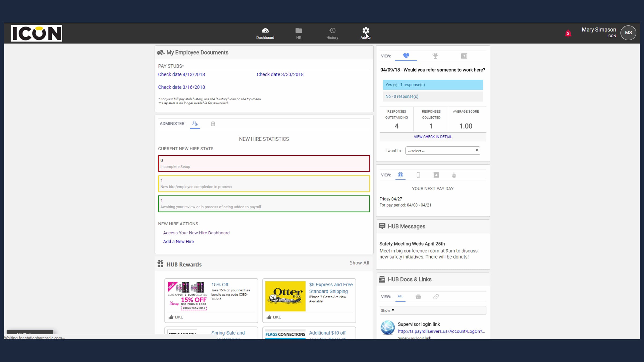644x362 pixels.
Task: Click the Add a New Hire link
Action: (178, 241)
